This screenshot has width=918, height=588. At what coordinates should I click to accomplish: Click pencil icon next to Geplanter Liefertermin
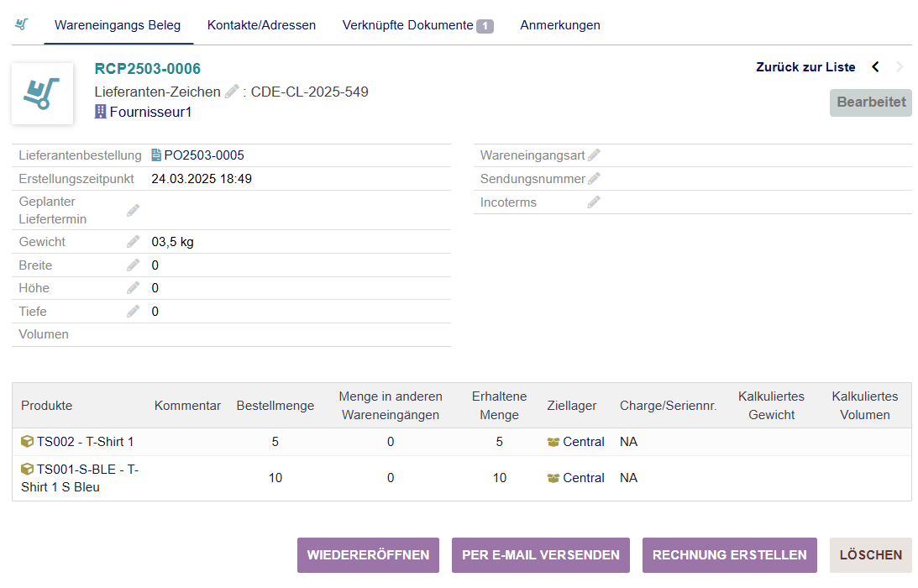point(133,210)
